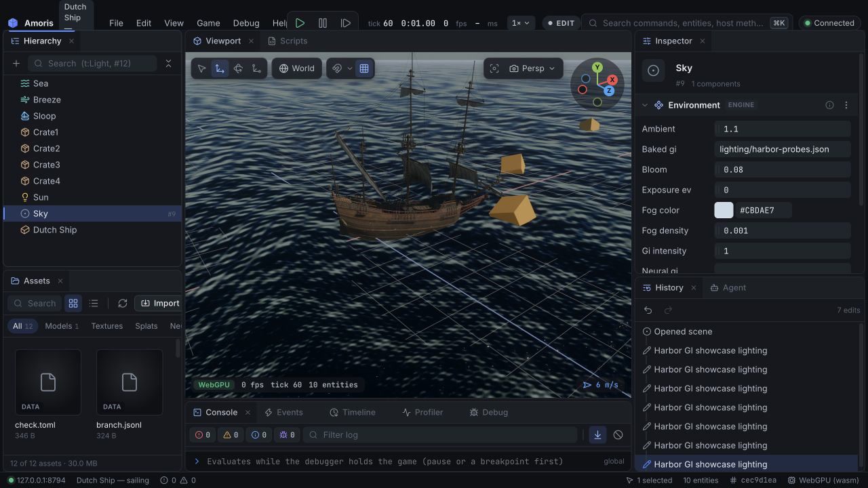Image resolution: width=868 pixels, height=488 pixels.
Task: Switch to the Scripts tab
Action: click(288, 41)
